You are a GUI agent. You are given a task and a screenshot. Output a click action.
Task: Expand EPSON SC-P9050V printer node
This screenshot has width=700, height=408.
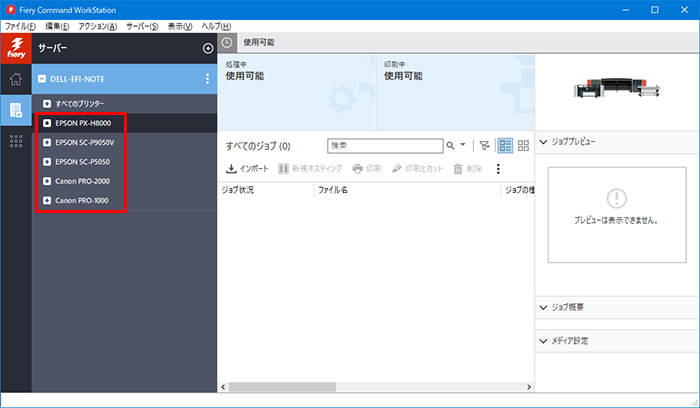click(47, 142)
